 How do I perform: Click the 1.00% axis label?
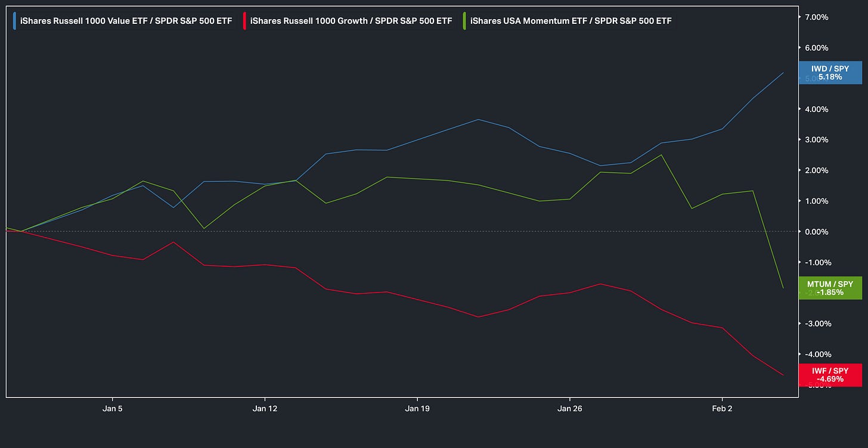pyautogui.click(x=816, y=201)
